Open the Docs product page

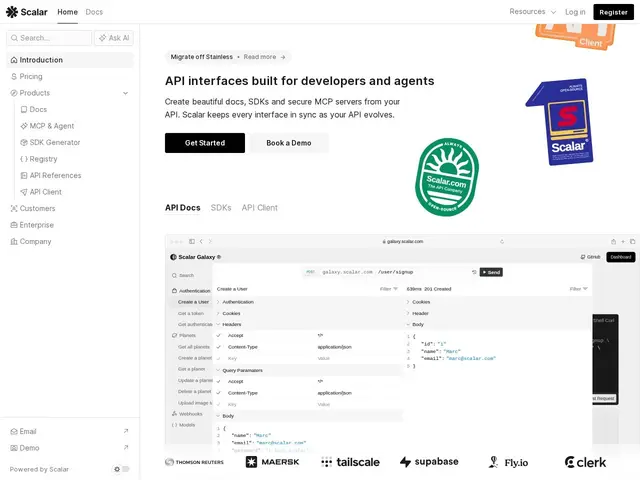tap(38, 109)
